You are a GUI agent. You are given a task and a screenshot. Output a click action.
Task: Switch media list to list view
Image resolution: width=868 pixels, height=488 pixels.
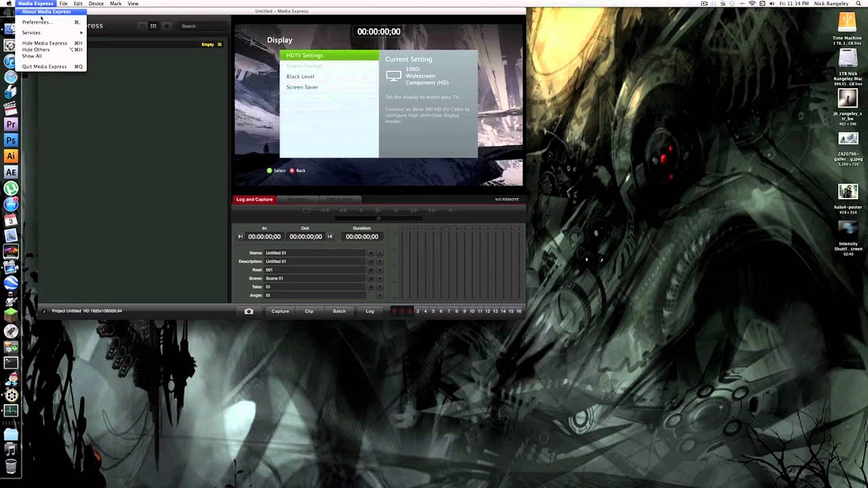142,26
